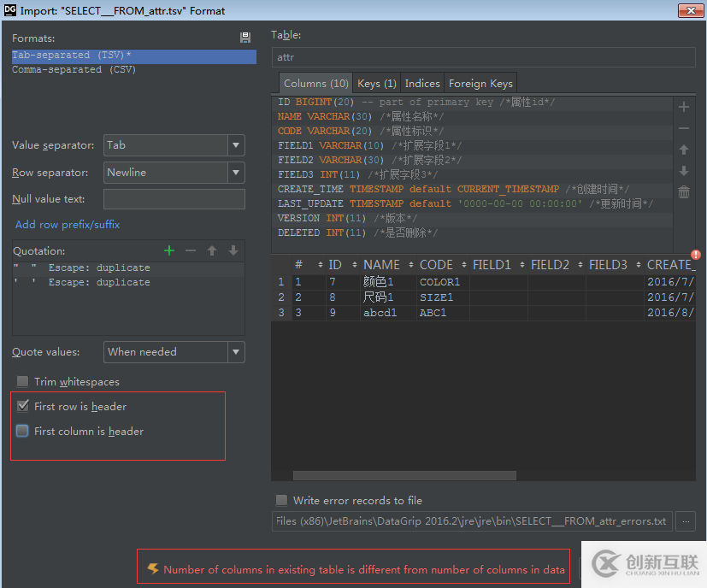This screenshot has width=707, height=588.
Task: Click Add row prefix/suffix link
Action: coord(68,225)
